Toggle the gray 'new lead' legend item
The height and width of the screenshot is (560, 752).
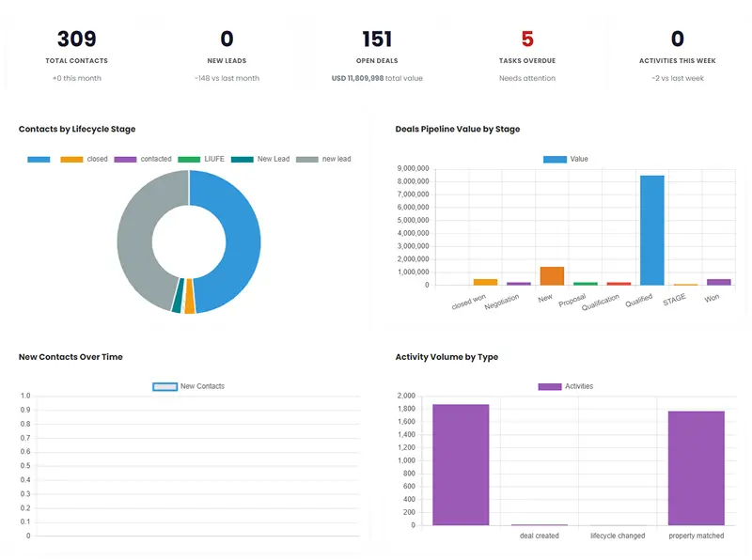pyautogui.click(x=323, y=159)
